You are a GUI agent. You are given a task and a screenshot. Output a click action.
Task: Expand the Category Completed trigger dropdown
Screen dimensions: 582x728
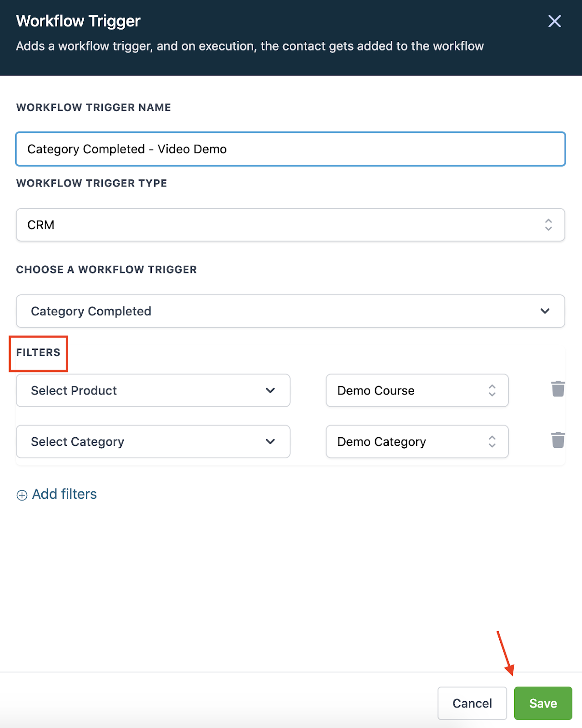click(291, 311)
